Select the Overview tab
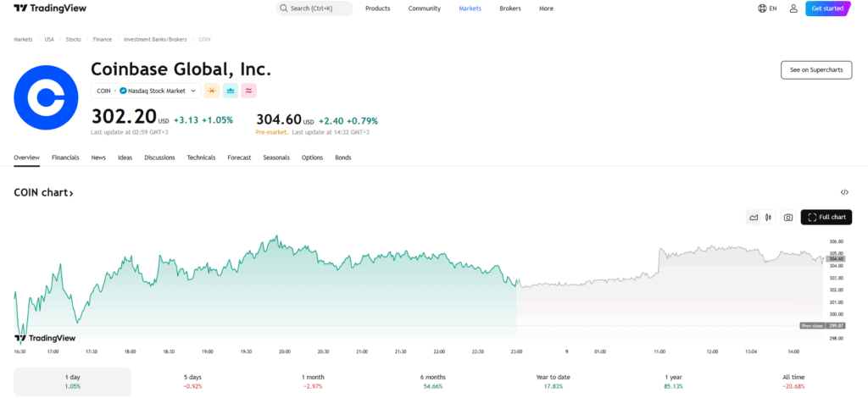 pyautogui.click(x=26, y=158)
